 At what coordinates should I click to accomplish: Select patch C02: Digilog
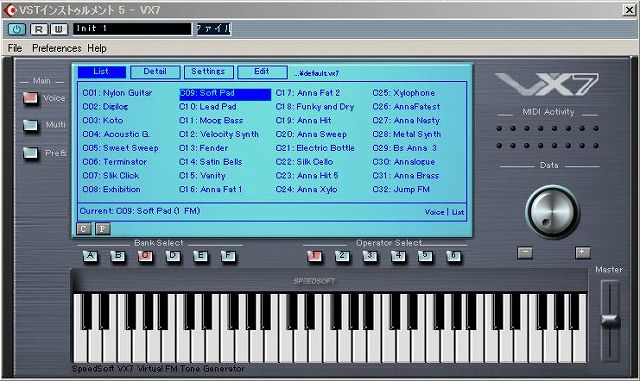pyautogui.click(x=105, y=107)
